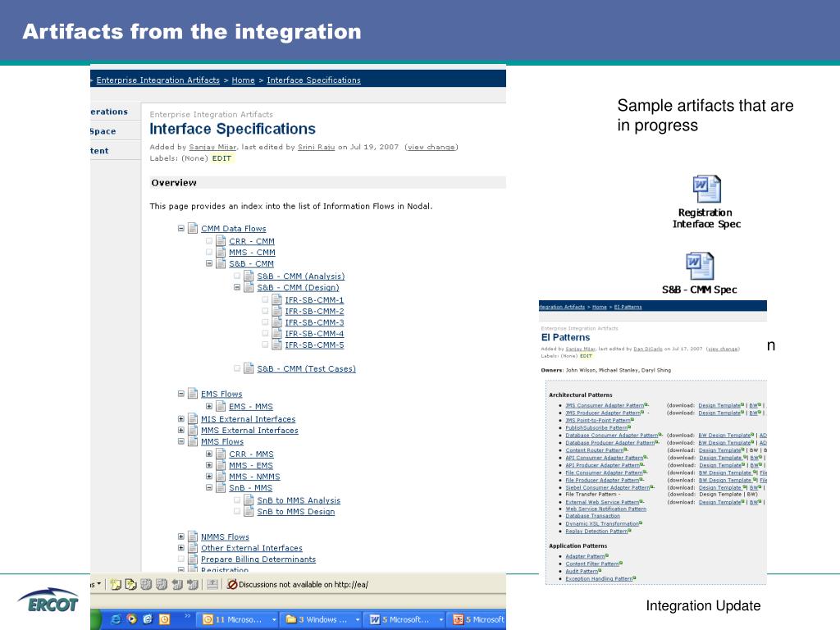
Task: Click Internet Explorer icon in the quick launch bar
Action: (x=115, y=619)
